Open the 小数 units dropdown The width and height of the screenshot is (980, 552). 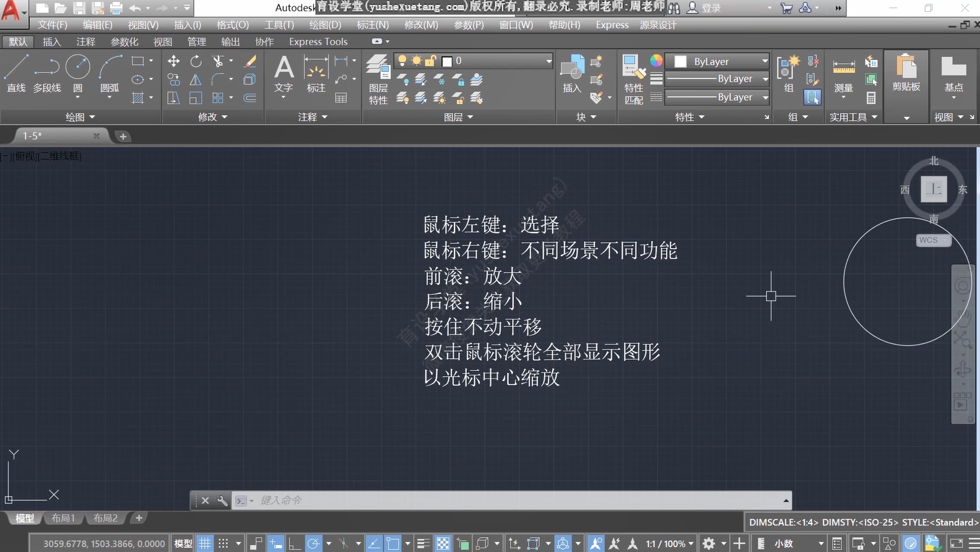(799, 543)
